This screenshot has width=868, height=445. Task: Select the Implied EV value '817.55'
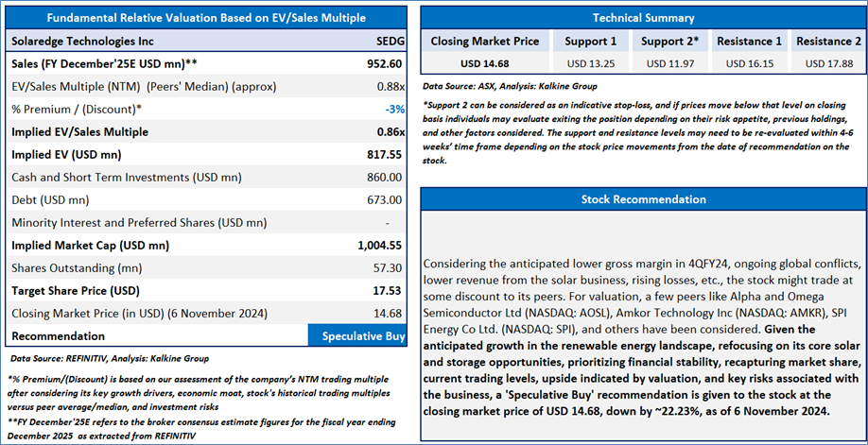coord(385,155)
